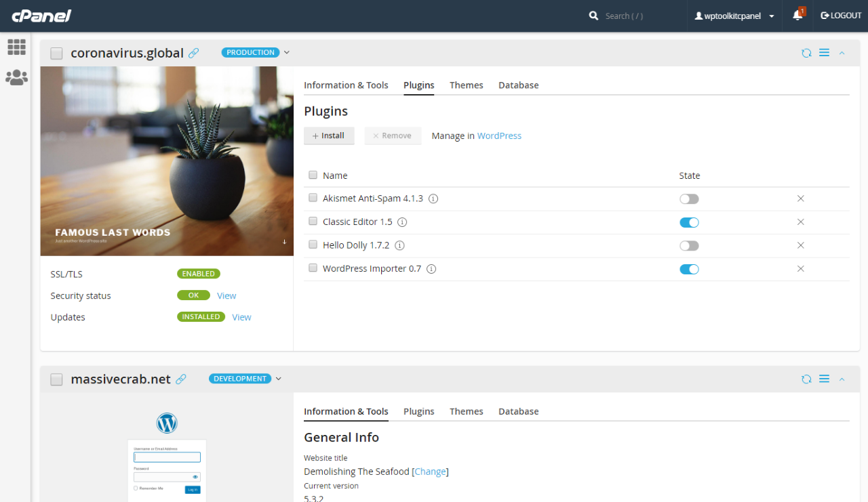
Task: Open massivecrab.net Database tab
Action: (x=519, y=412)
